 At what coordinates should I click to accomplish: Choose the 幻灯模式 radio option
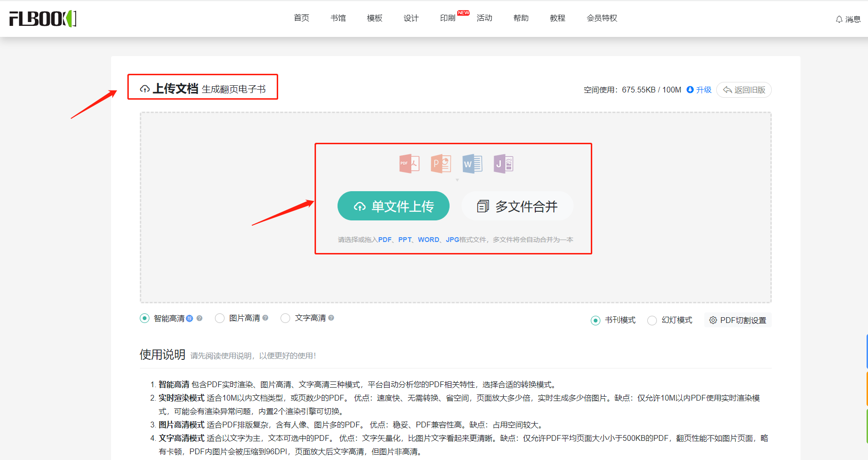pyautogui.click(x=652, y=321)
